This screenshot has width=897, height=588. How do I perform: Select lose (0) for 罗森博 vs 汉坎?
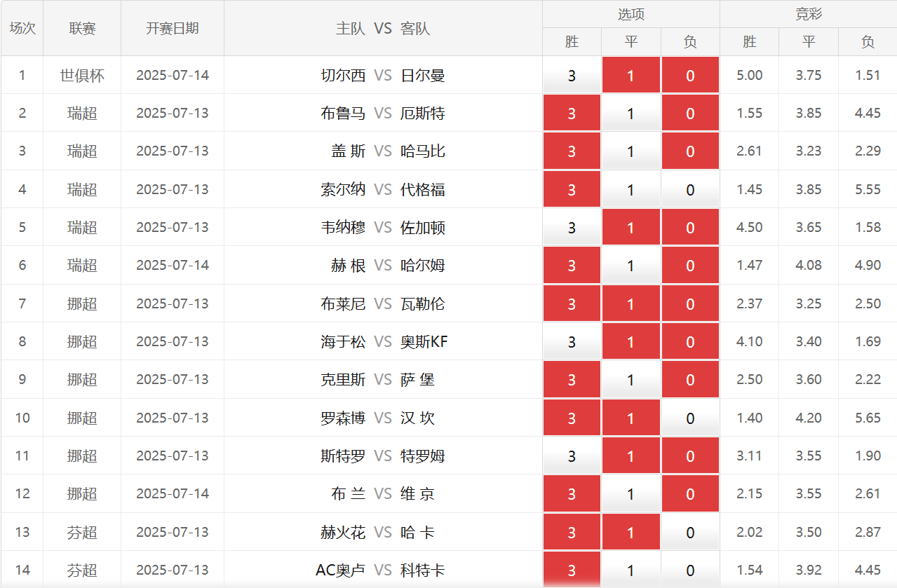coord(690,418)
